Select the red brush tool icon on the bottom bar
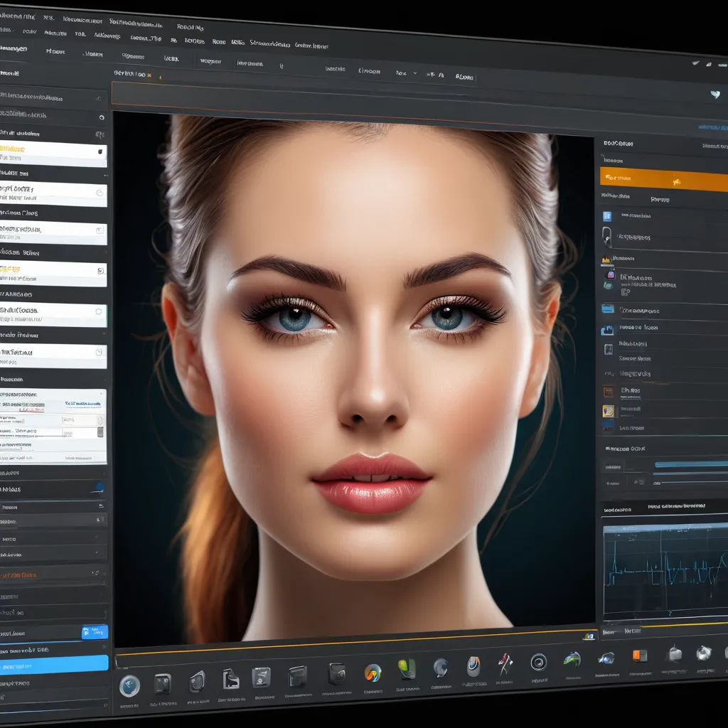728x728 pixels. tap(504, 663)
